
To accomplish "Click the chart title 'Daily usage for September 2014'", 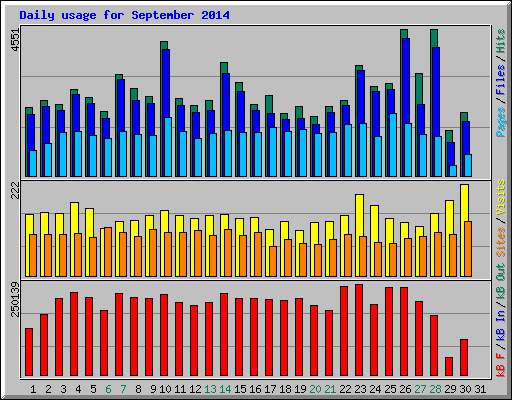I will [x=124, y=15].
